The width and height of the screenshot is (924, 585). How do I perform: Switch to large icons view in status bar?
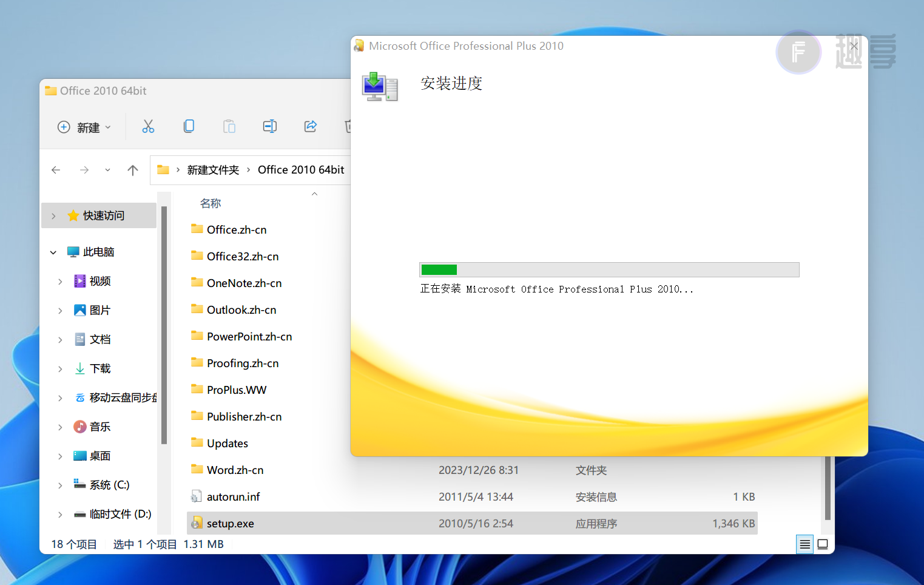click(x=823, y=544)
